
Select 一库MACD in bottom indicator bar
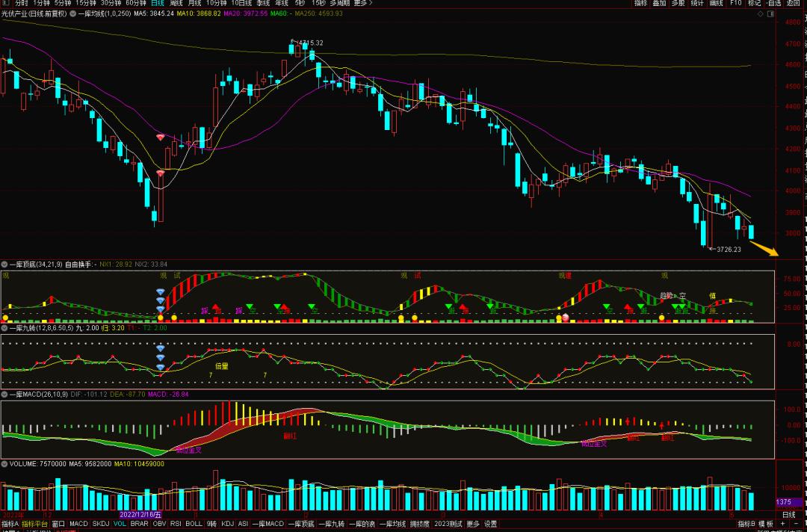point(268,524)
